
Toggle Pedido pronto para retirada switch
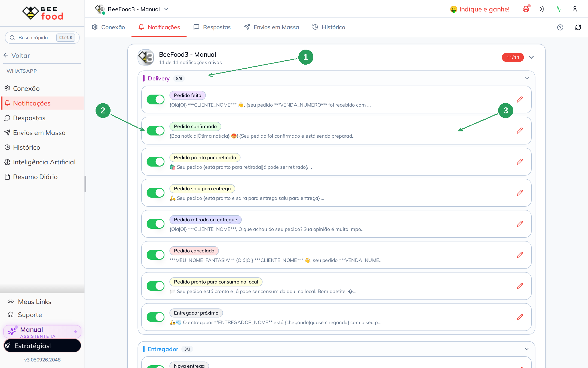tap(155, 162)
